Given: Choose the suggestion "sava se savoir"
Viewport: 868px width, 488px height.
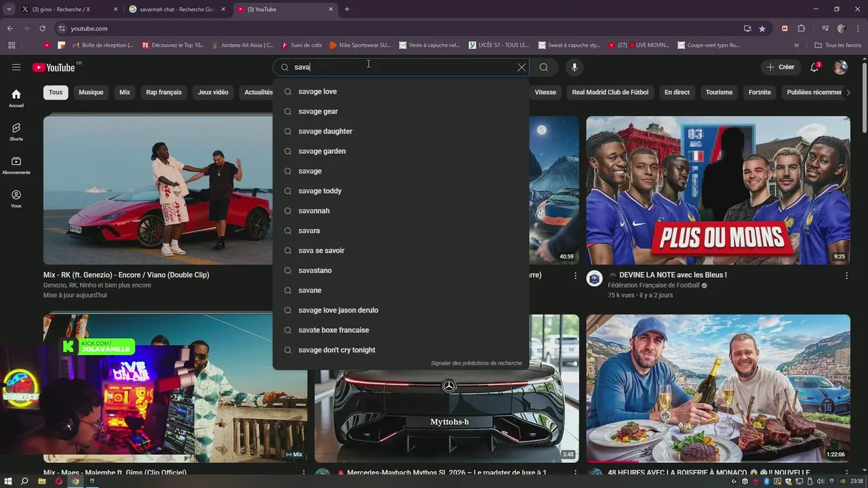Looking at the screenshot, I should pyautogui.click(x=401, y=250).
